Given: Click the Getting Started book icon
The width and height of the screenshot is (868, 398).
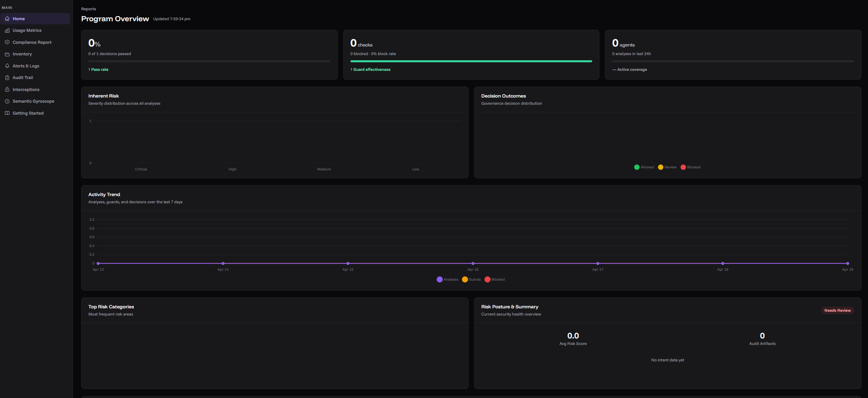Looking at the screenshot, I should tap(7, 113).
